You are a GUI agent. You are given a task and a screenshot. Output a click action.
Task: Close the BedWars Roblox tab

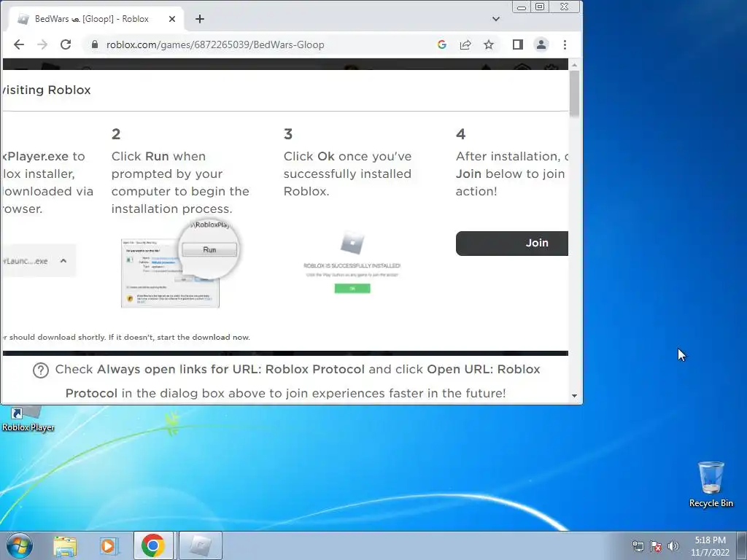tap(172, 19)
